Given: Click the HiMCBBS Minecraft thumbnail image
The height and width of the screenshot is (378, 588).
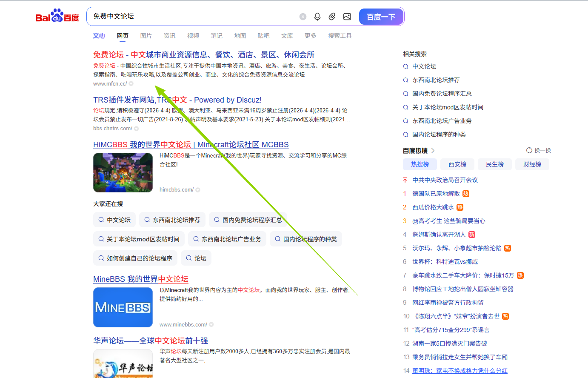Looking at the screenshot, I should click(123, 173).
